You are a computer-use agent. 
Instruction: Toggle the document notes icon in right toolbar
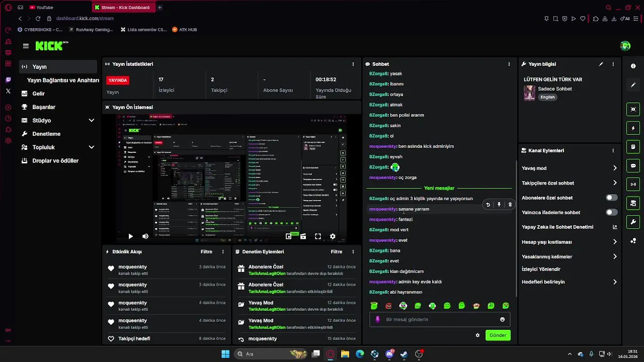click(633, 147)
